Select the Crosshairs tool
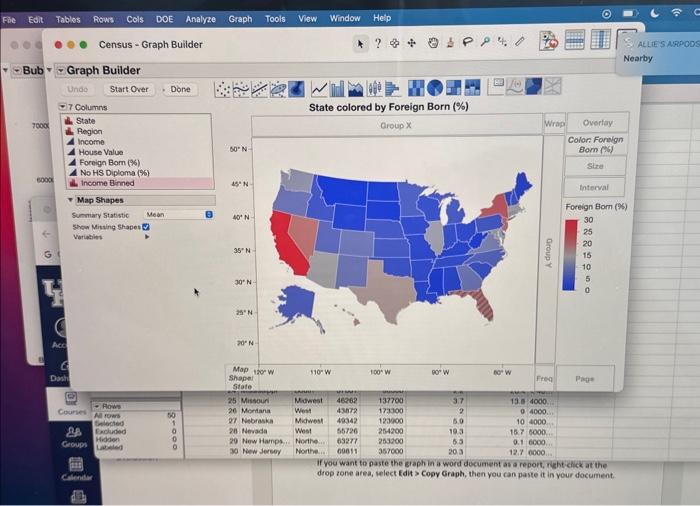The image size is (700, 506). (x=502, y=42)
